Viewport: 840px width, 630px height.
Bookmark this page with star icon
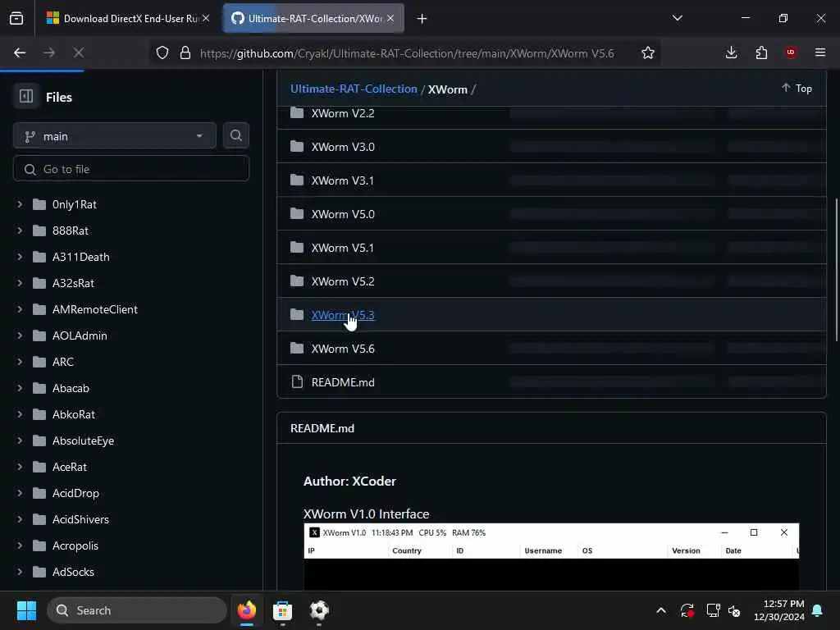tap(648, 52)
